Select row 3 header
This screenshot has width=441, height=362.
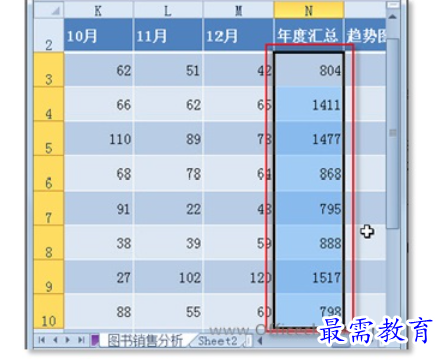(x=49, y=69)
